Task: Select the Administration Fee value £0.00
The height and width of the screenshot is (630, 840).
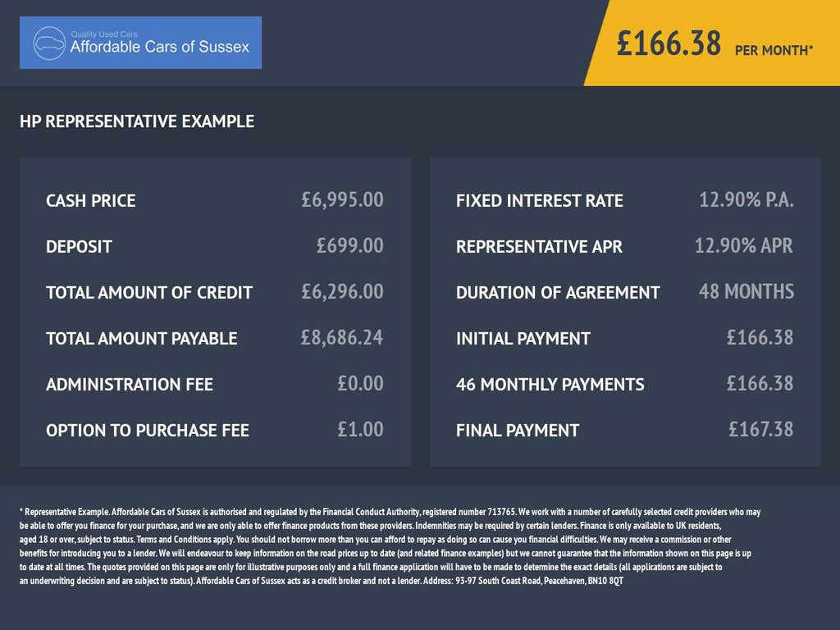Action: (x=360, y=383)
